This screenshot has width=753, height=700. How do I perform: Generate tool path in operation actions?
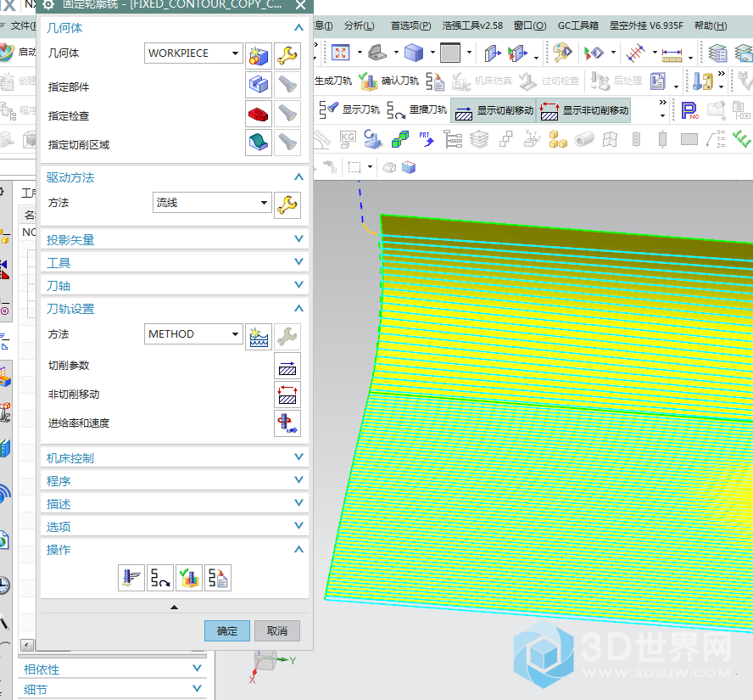(131, 578)
